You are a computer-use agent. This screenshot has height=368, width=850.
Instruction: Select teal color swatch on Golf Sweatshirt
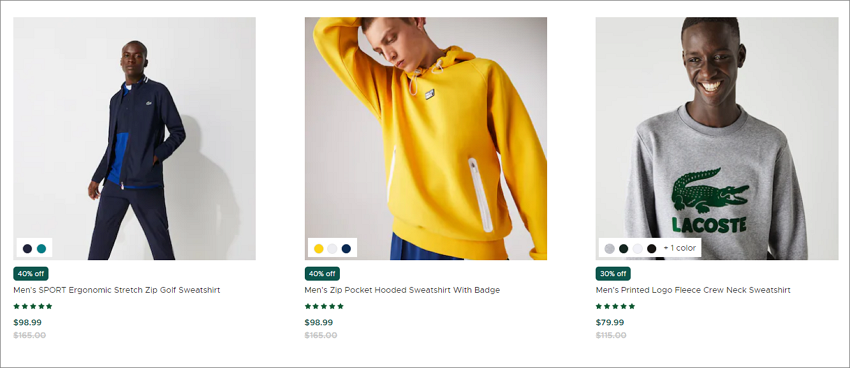coord(41,249)
